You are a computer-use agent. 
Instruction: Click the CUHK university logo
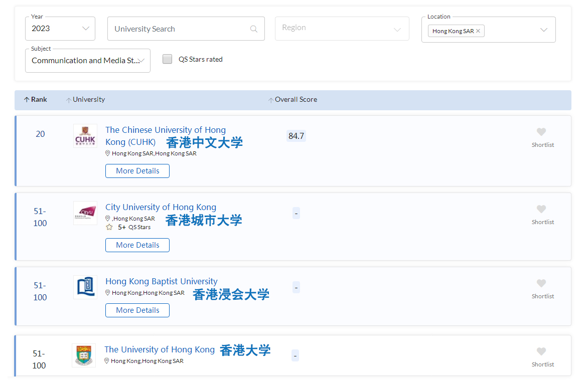85,135
